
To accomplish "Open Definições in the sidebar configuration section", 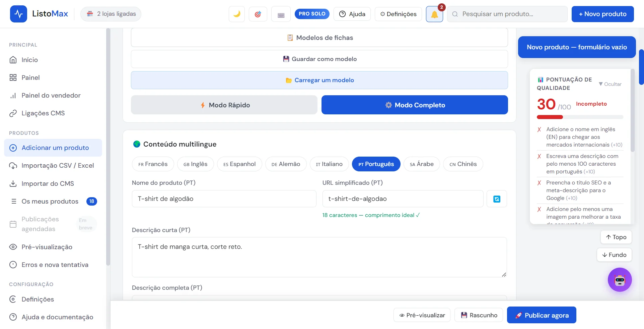I will (53, 299).
